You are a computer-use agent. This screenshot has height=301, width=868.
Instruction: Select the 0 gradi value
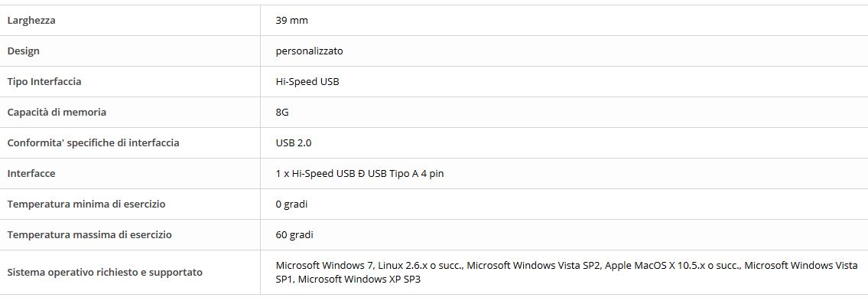pos(291,204)
